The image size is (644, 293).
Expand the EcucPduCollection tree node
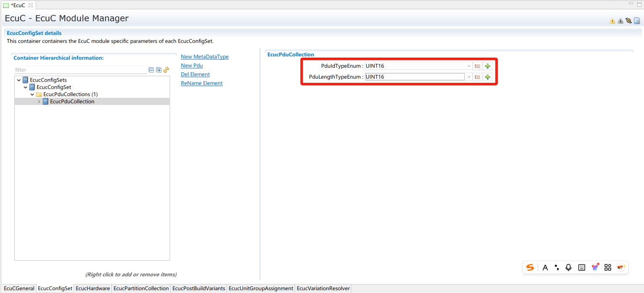tap(39, 102)
